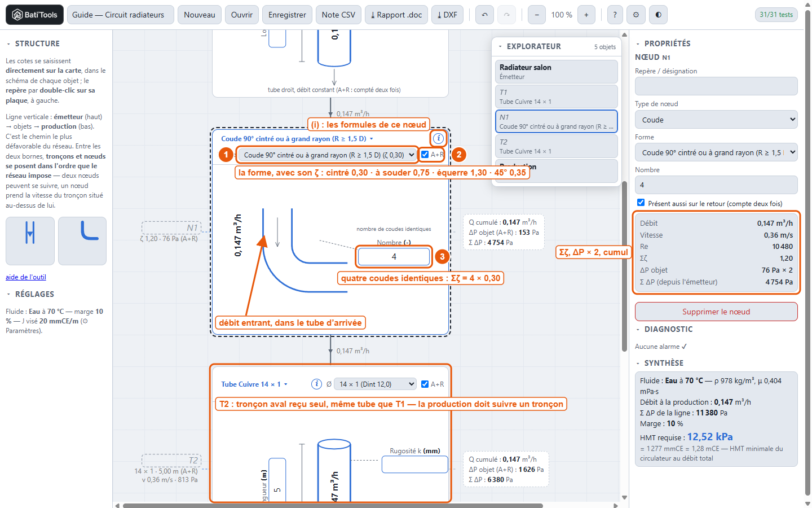The height and width of the screenshot is (508, 812).
Task: Add an elbow node from the palette
Action: tap(82, 241)
